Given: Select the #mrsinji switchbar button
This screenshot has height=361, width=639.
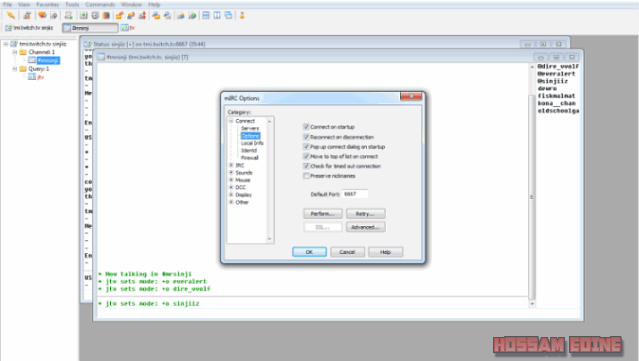Looking at the screenshot, I should [90, 28].
